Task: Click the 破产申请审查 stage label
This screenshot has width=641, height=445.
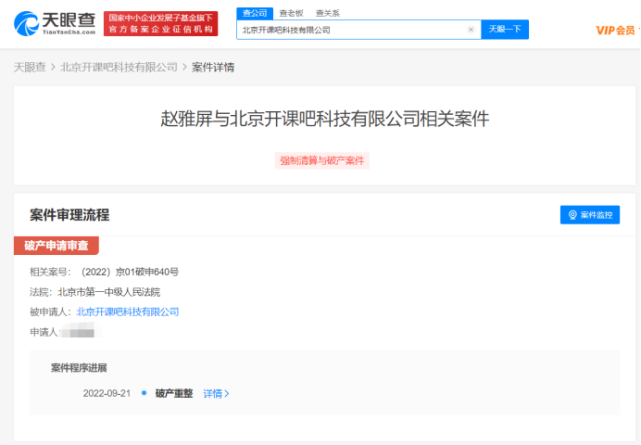Action: coord(56,245)
